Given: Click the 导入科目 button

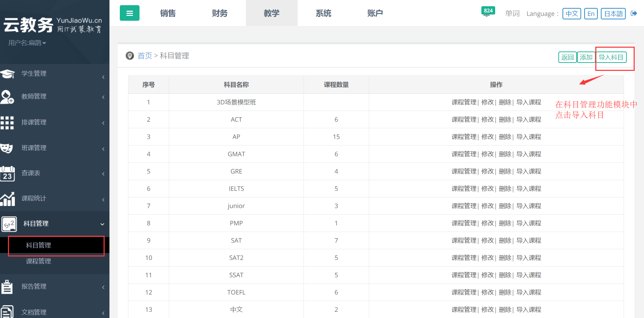Looking at the screenshot, I should (611, 57).
